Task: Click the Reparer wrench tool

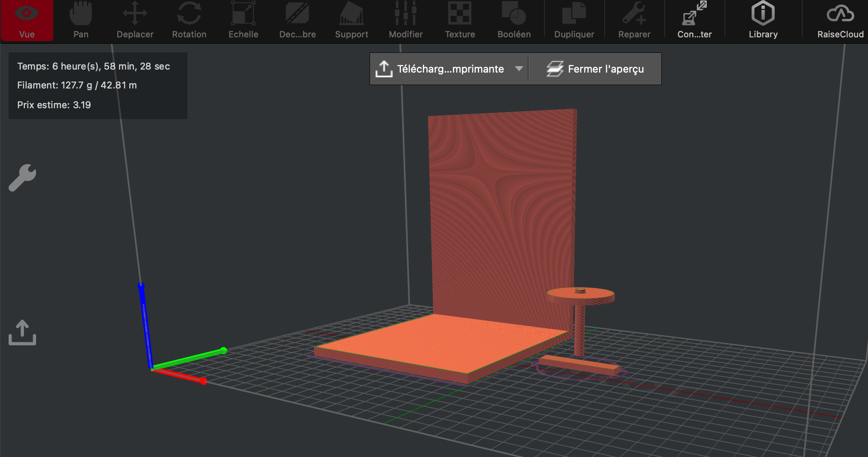Action: click(634, 20)
